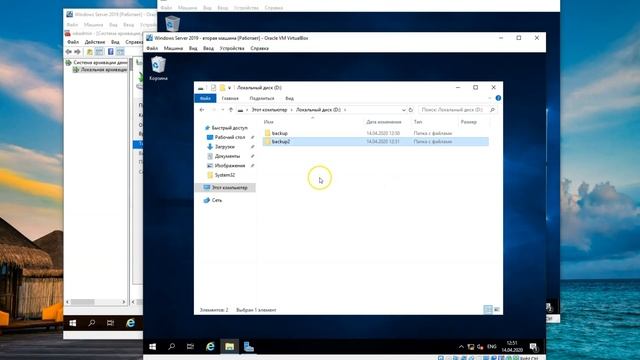Click the ENG language indicator in the second VM
640x360 pixels.
tap(492, 347)
